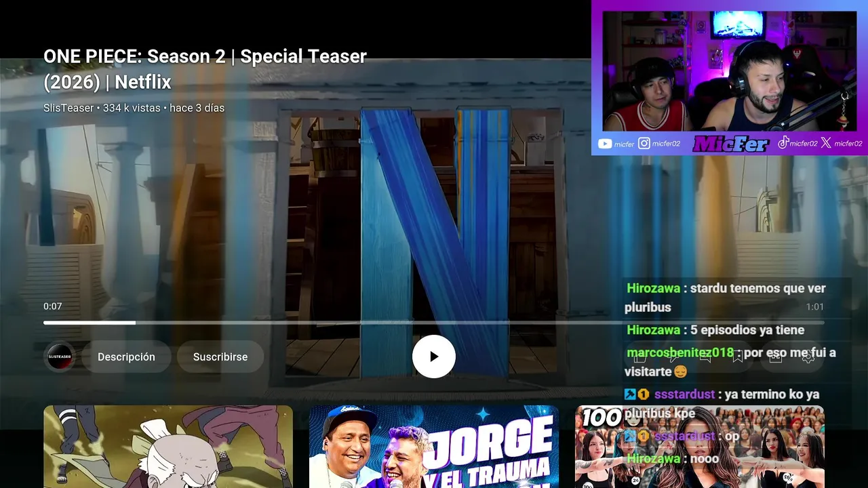Open the 100 women video thumbnail
This screenshot has height=488, width=868.
700,447
